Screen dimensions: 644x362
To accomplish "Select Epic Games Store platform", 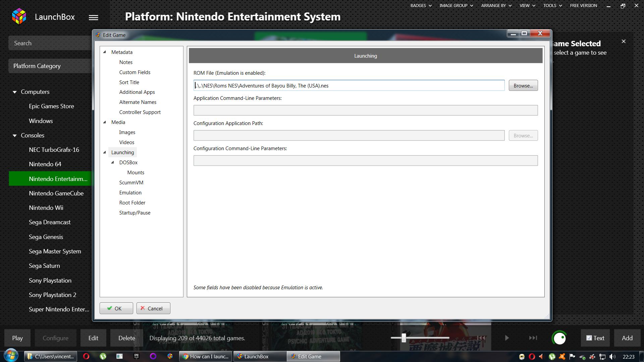I will pyautogui.click(x=51, y=106).
